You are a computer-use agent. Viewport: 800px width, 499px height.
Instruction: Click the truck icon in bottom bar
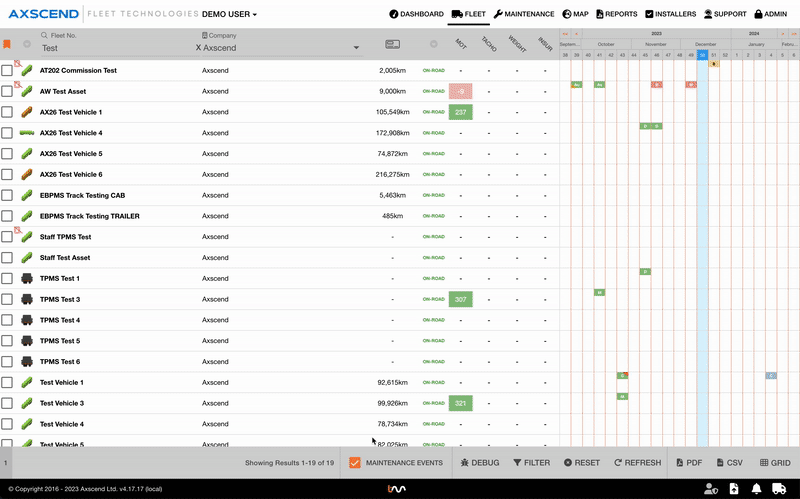781,488
